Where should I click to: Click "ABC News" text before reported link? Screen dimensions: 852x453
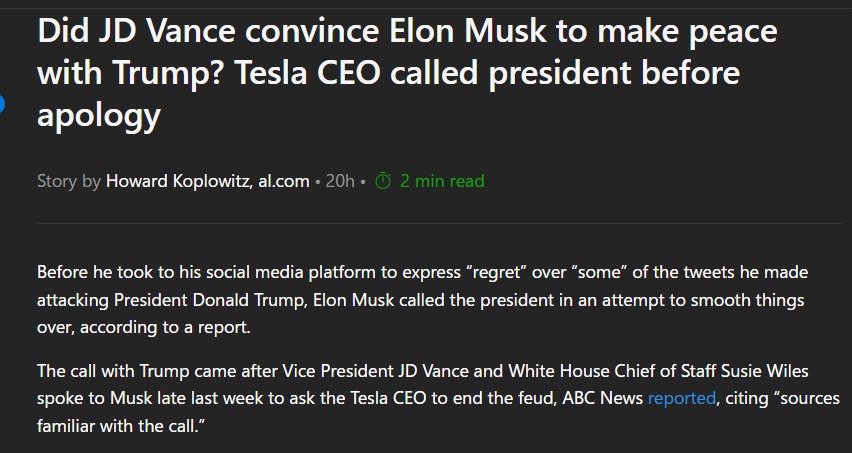[x=603, y=398]
